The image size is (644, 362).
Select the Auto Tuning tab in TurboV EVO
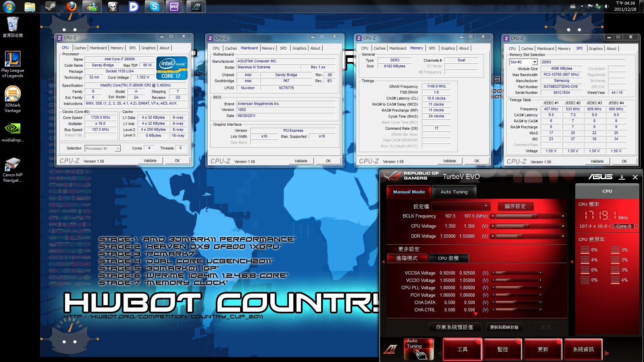click(454, 192)
